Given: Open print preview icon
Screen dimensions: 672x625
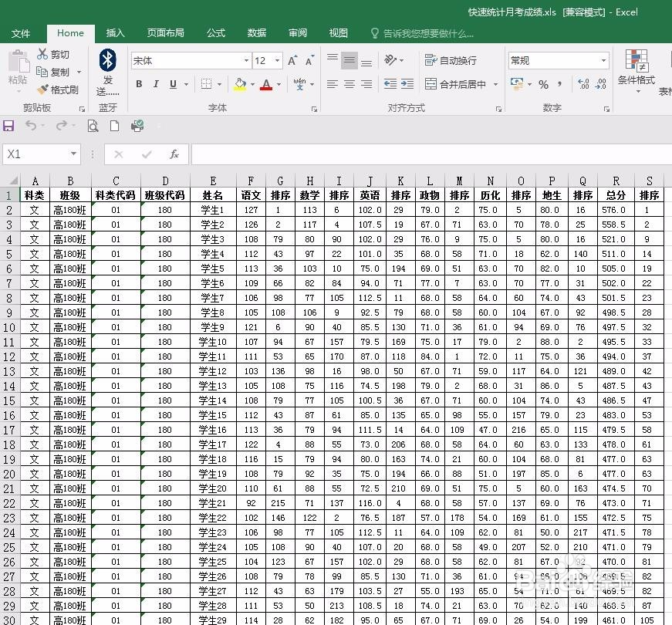Looking at the screenshot, I should pyautogui.click(x=93, y=126).
